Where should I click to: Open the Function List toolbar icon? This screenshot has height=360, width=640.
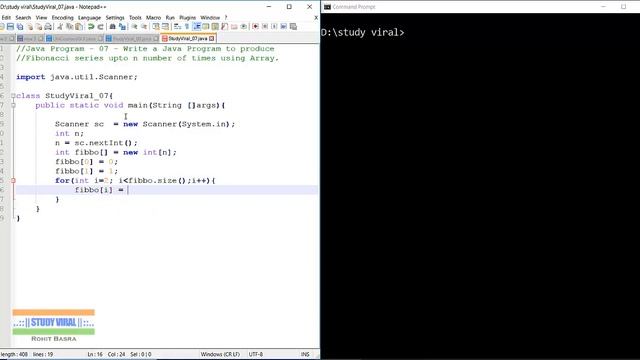[224, 27]
